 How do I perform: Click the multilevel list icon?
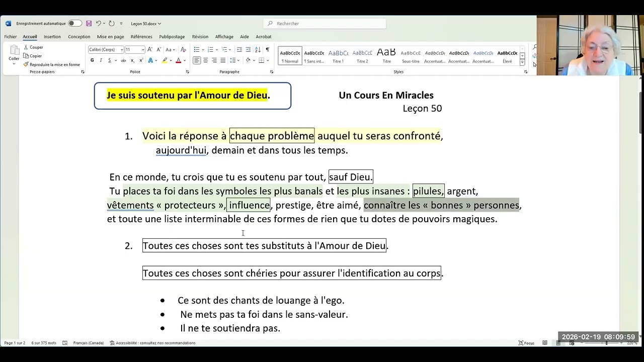click(224, 49)
